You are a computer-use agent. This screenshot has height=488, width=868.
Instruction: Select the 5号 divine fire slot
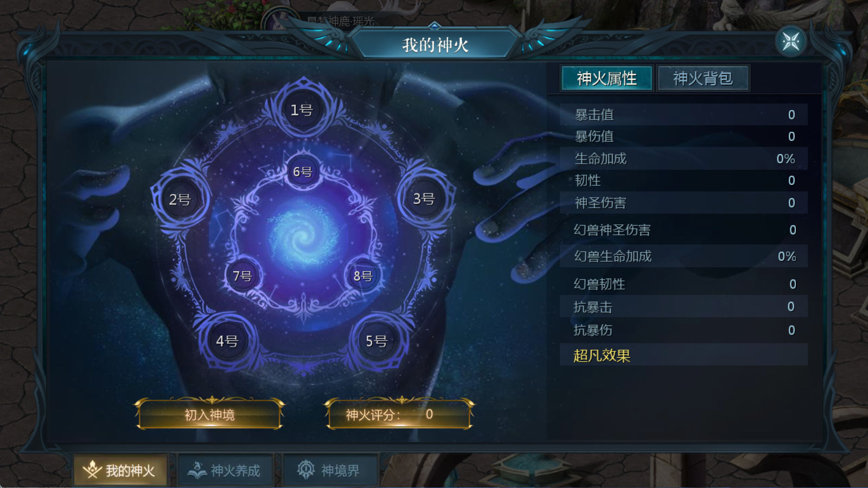point(376,341)
